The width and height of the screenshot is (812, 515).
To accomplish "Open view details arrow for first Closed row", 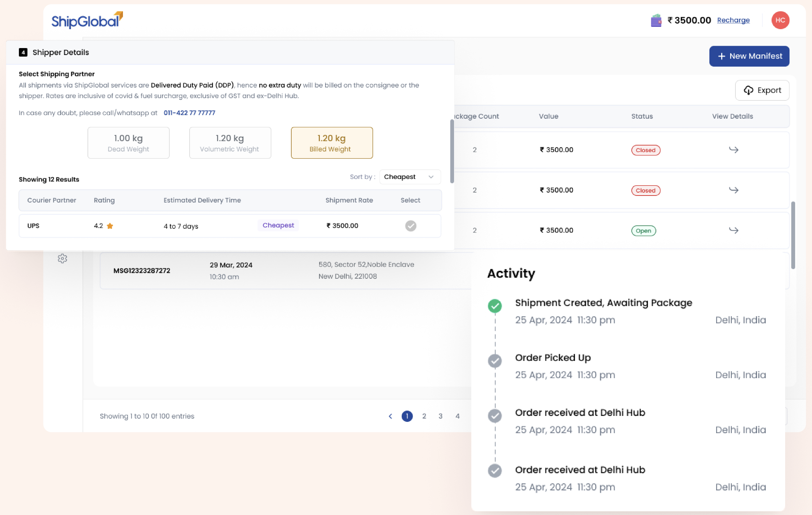I will 733,150.
